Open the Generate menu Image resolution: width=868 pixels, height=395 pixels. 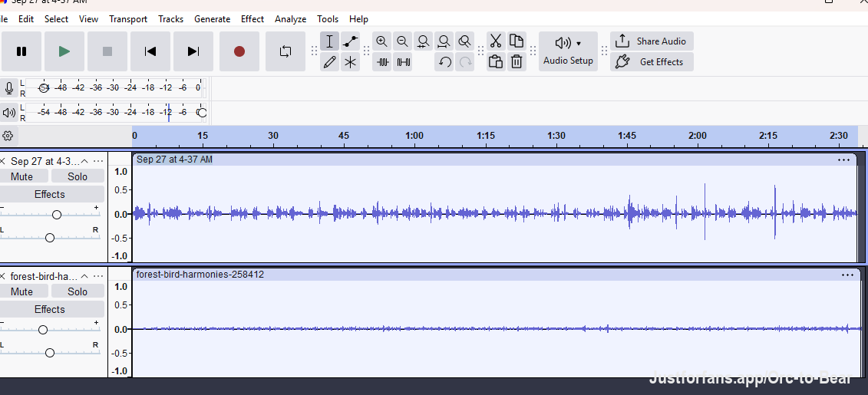point(212,19)
